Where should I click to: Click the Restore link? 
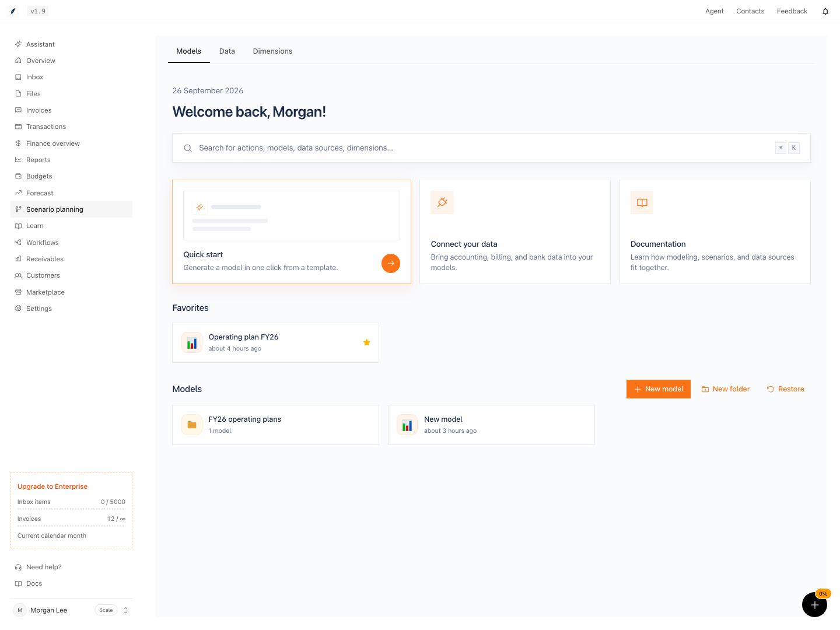tap(785, 389)
